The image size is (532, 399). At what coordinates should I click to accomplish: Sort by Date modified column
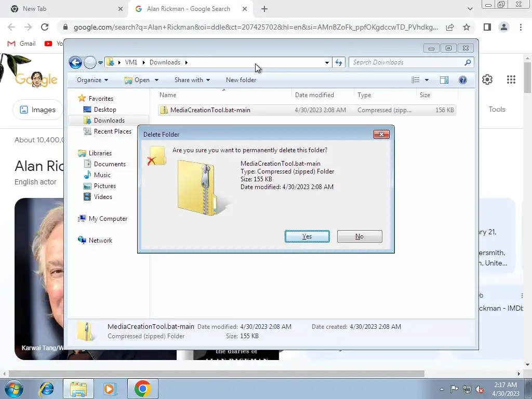coord(322,95)
